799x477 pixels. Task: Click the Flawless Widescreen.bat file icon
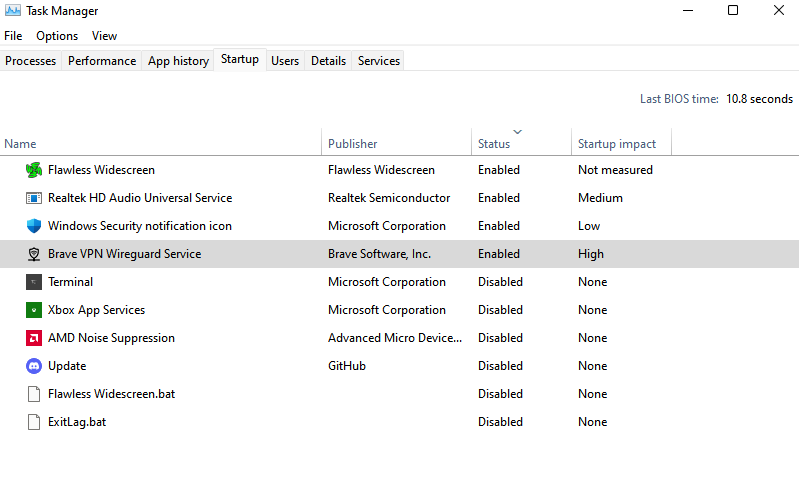[x=34, y=394]
